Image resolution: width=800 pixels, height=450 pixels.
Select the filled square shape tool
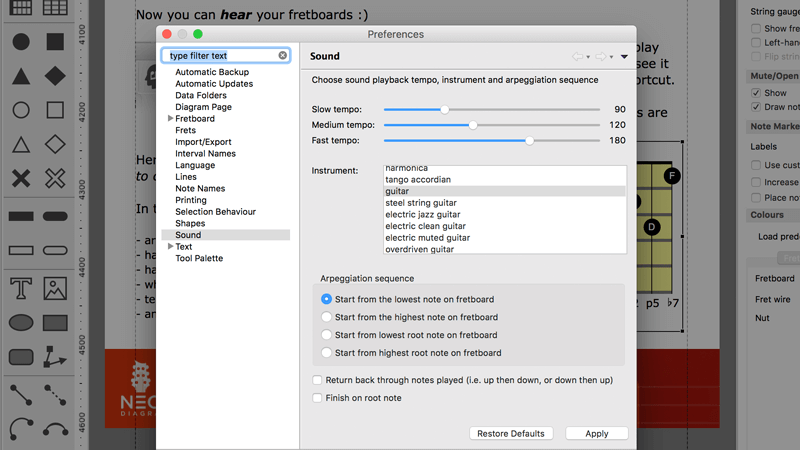click(55, 42)
